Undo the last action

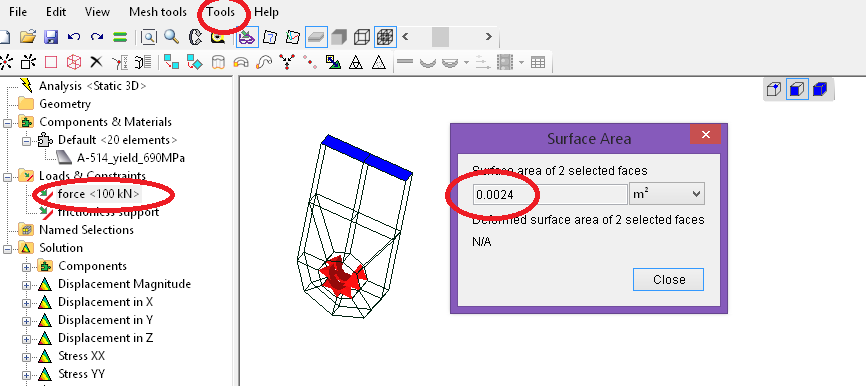click(x=74, y=37)
